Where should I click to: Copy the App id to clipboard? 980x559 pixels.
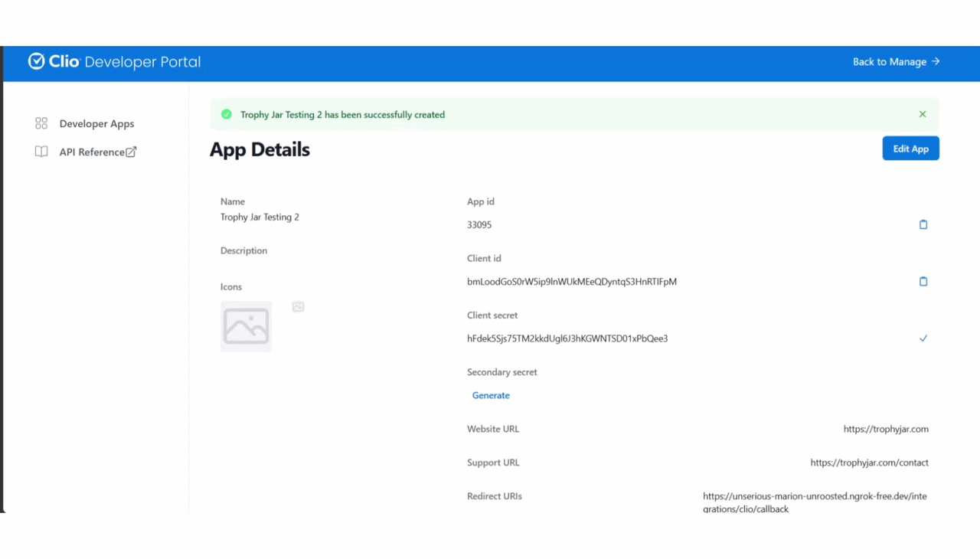click(923, 224)
